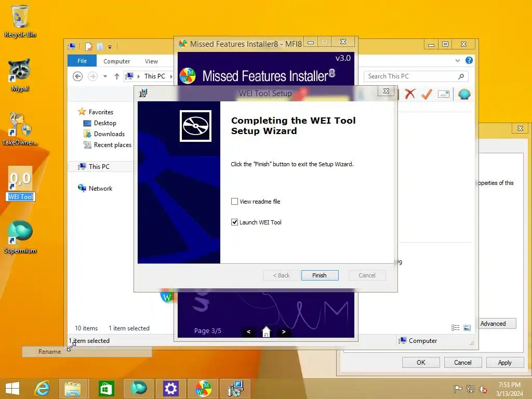Click the rename card icon in Explorer toolbar

tap(444, 95)
